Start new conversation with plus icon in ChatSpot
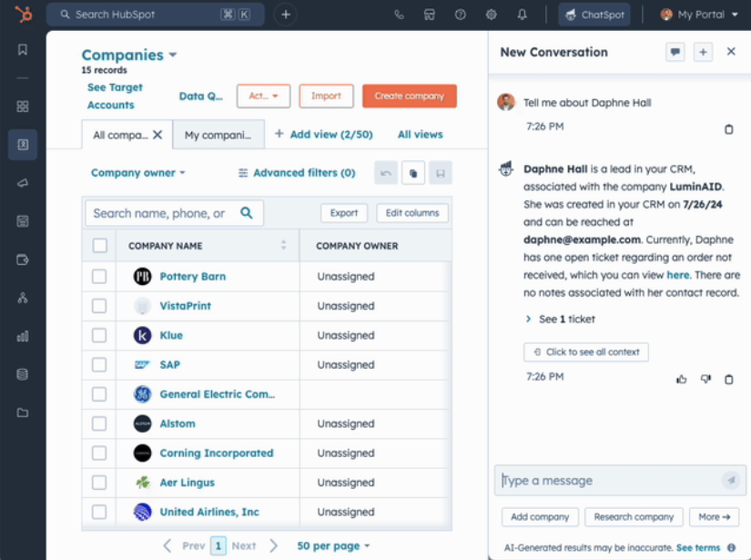This screenshot has width=751, height=560. tap(703, 52)
